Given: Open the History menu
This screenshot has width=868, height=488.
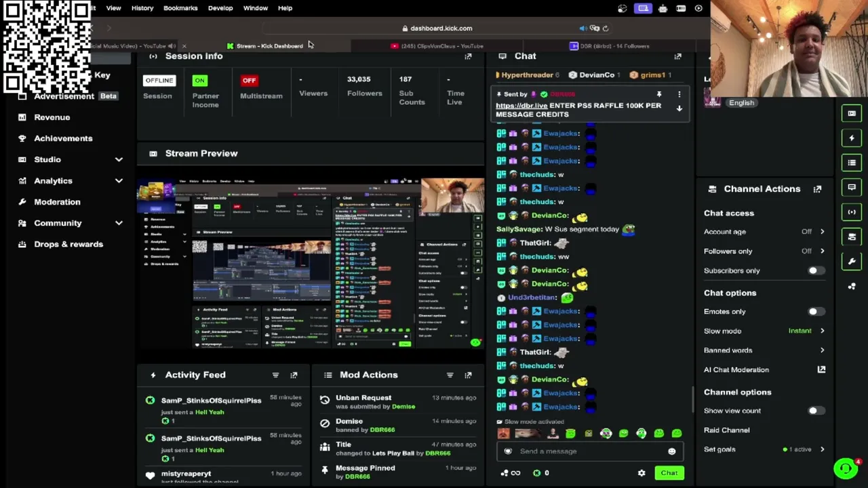Looking at the screenshot, I should (142, 8).
